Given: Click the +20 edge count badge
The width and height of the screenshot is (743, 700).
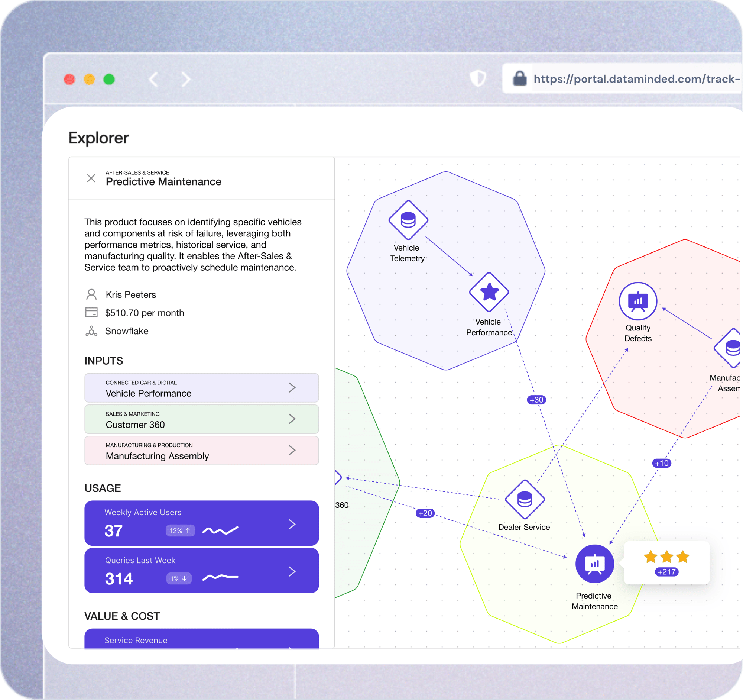Looking at the screenshot, I should (425, 513).
